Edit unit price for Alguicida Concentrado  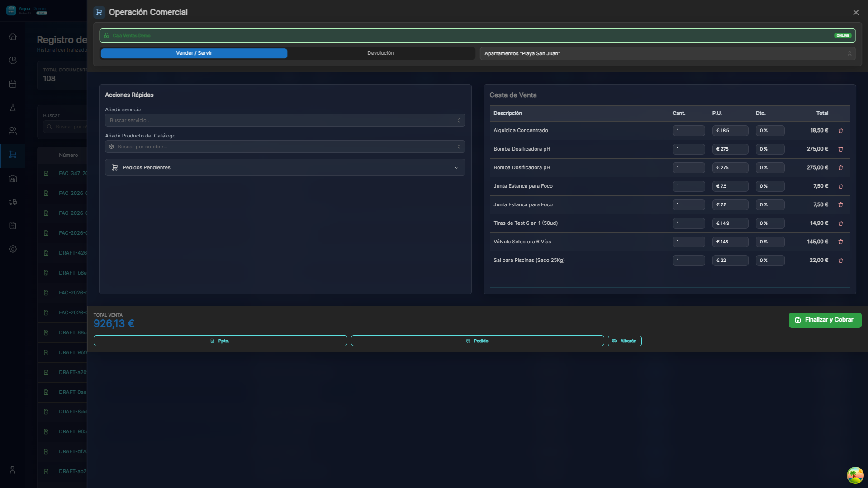pyautogui.click(x=730, y=131)
